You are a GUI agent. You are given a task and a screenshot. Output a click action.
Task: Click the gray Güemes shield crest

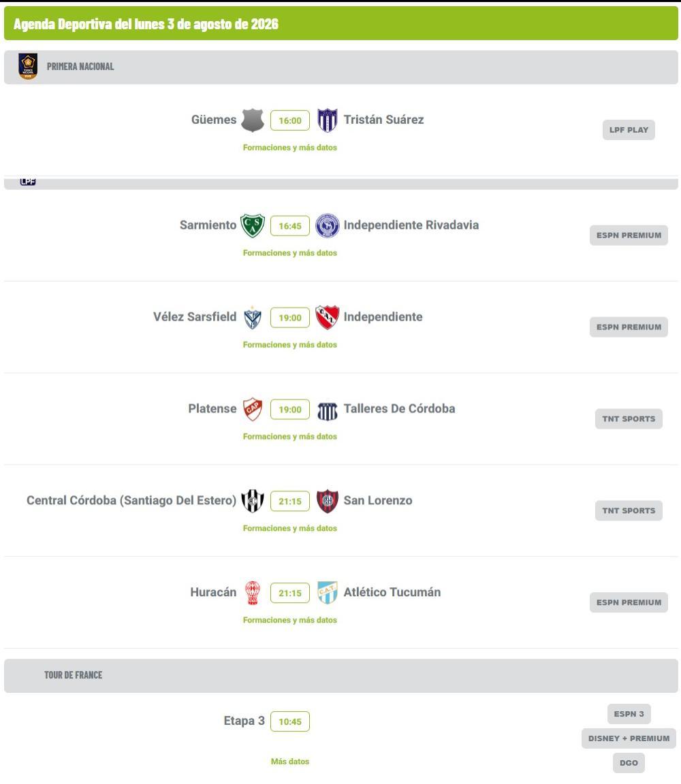[253, 120]
